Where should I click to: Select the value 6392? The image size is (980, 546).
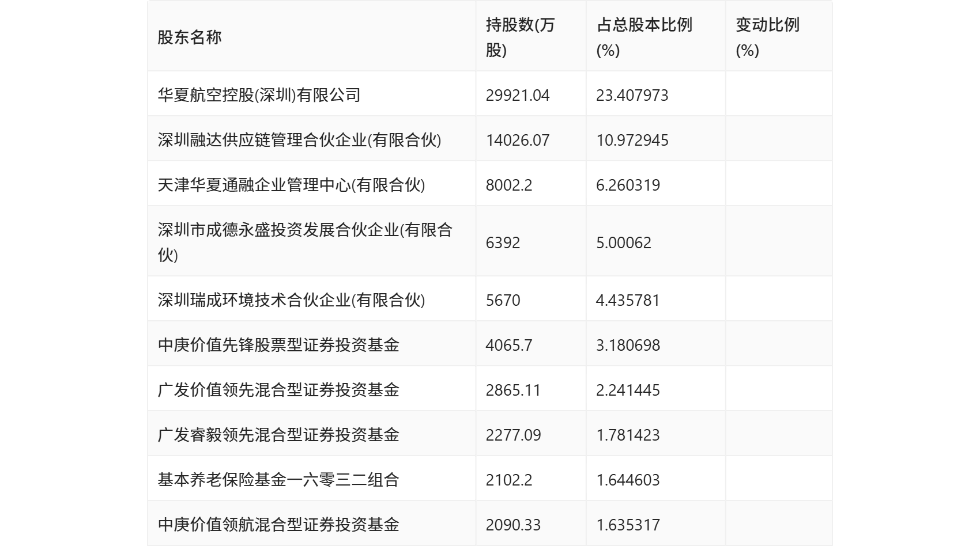503,242
